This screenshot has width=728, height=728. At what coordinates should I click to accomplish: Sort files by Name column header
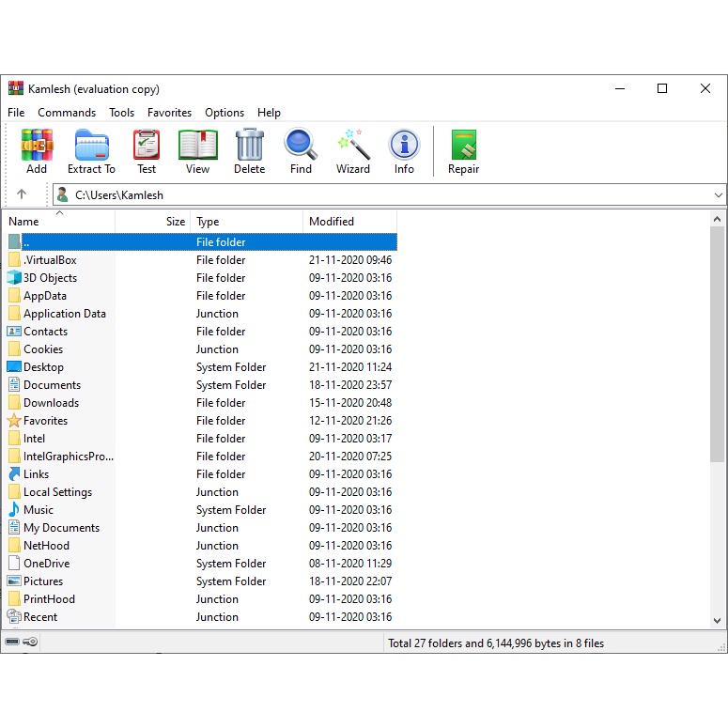click(x=24, y=222)
